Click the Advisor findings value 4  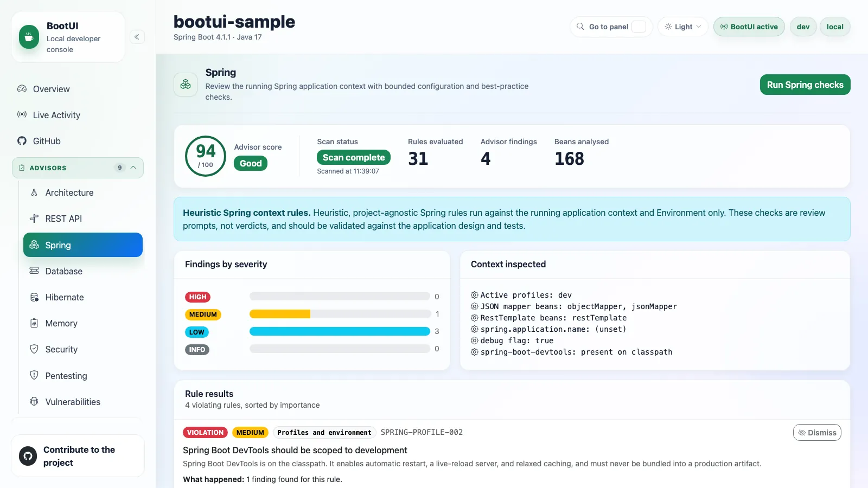click(486, 158)
